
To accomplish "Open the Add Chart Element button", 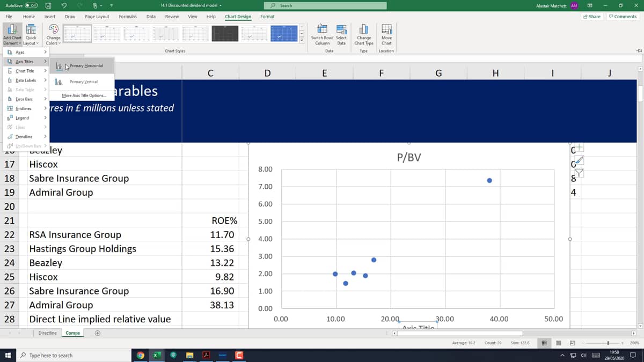I will click(x=12, y=35).
